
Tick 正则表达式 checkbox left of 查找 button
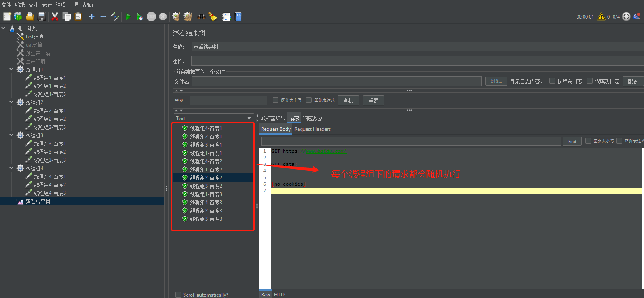(309, 100)
